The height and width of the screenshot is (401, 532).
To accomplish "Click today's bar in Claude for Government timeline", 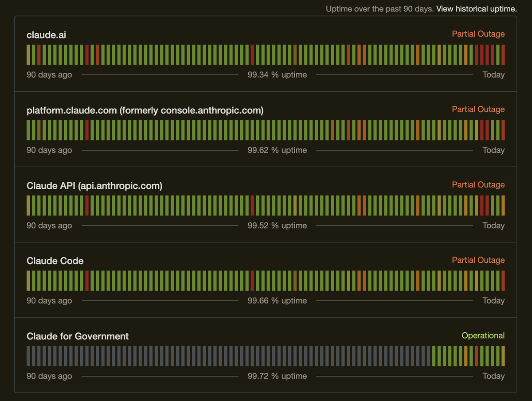I will pos(503,356).
